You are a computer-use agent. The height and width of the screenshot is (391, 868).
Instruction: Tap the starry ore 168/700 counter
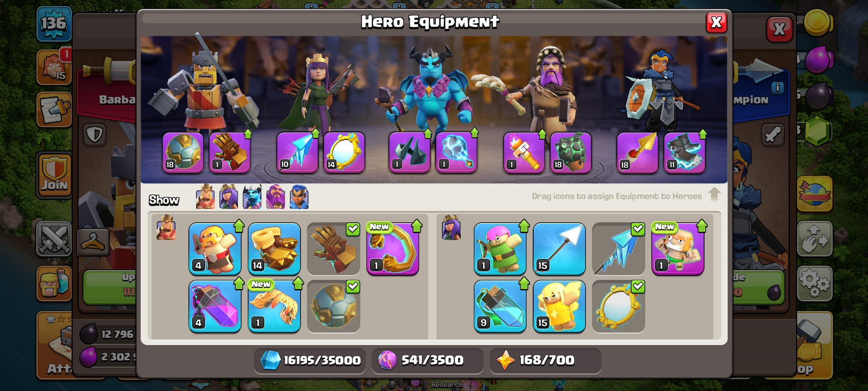545,361
